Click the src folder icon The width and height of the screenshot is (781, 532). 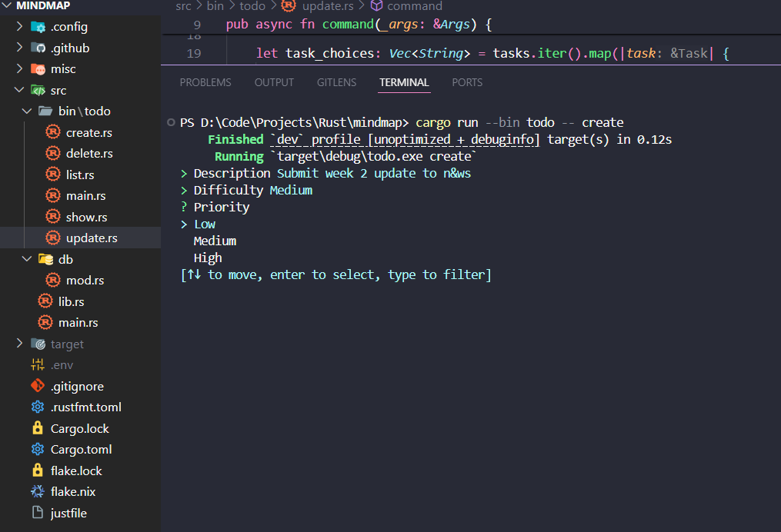tap(38, 90)
